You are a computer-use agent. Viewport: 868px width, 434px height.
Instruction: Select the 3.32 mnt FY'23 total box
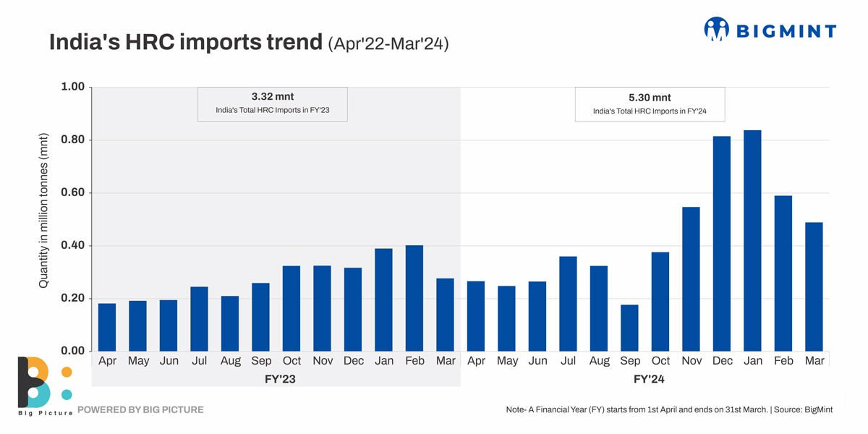click(272, 104)
